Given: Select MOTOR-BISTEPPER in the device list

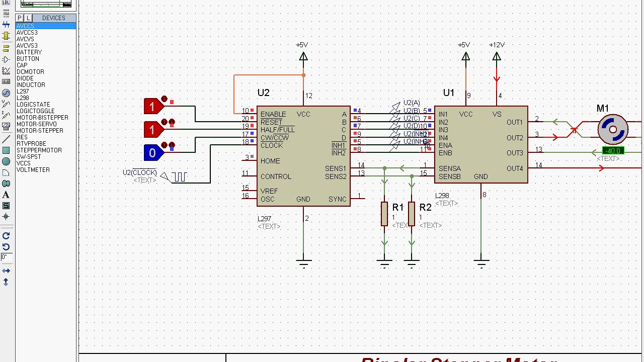Looking at the screenshot, I should 46,118.
